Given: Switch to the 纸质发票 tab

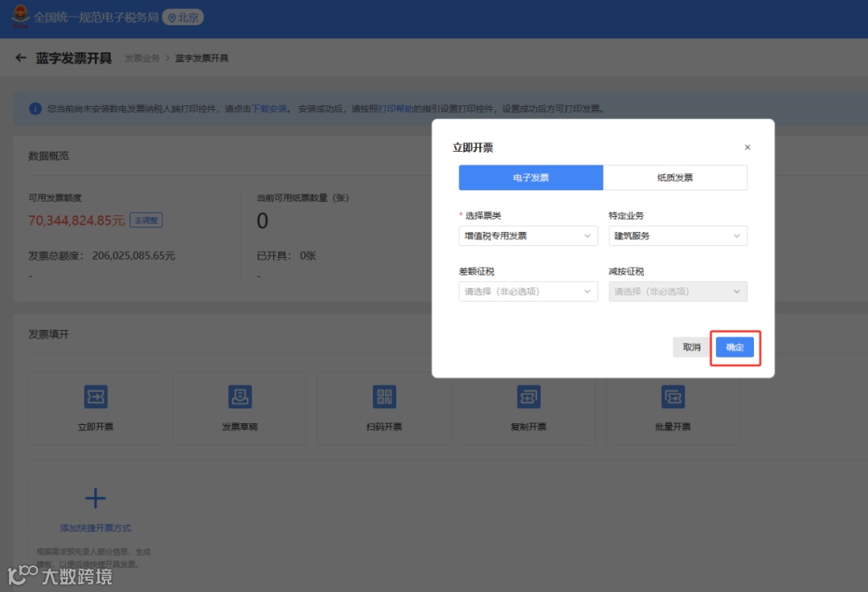Looking at the screenshot, I should (x=675, y=178).
